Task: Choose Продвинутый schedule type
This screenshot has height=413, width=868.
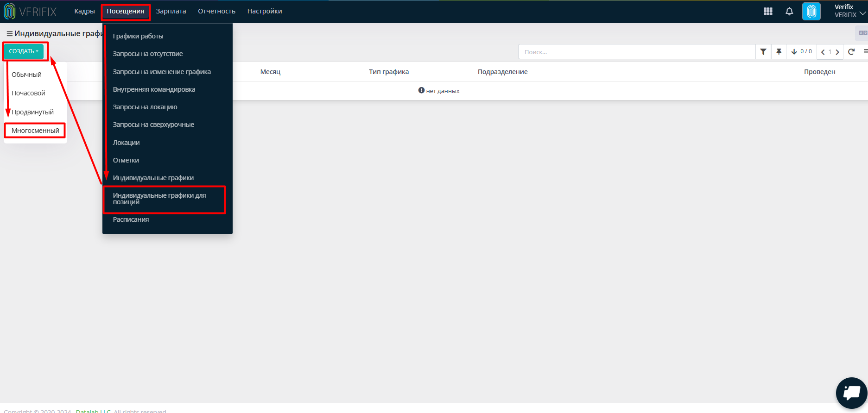Action: coord(32,112)
